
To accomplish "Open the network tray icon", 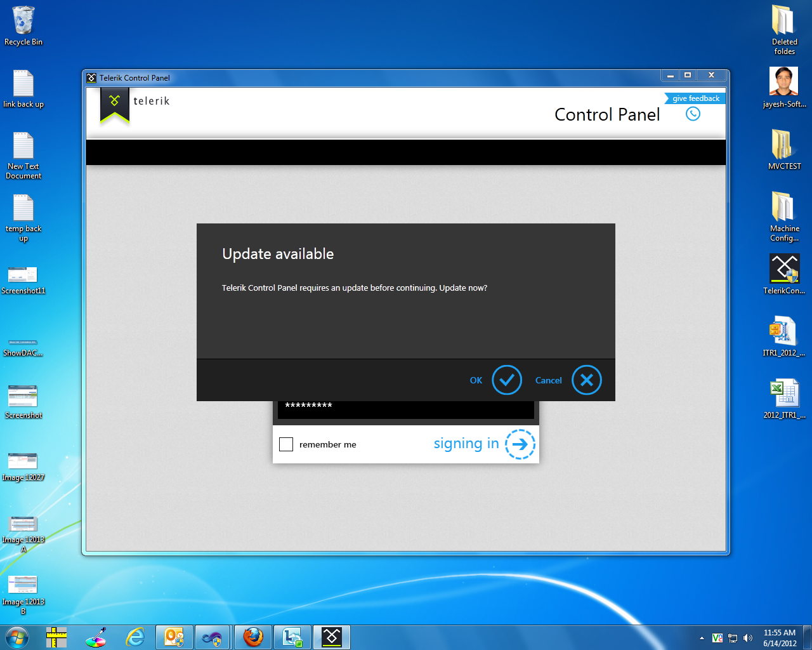I will 733,638.
